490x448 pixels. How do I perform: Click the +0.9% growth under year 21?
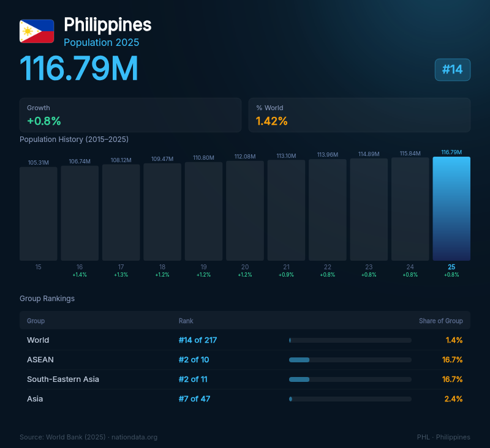click(x=286, y=275)
